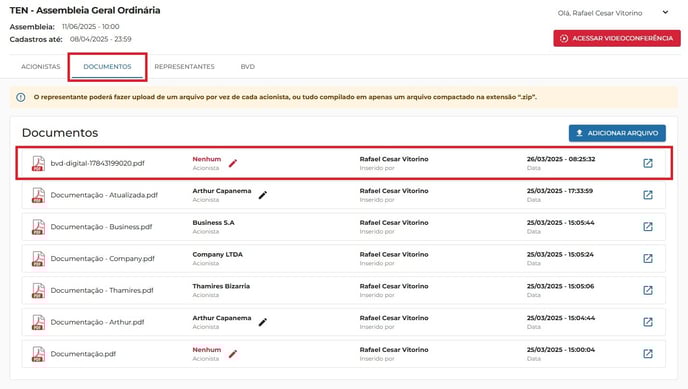Click shareholder name Company LTDA

[x=217, y=254]
